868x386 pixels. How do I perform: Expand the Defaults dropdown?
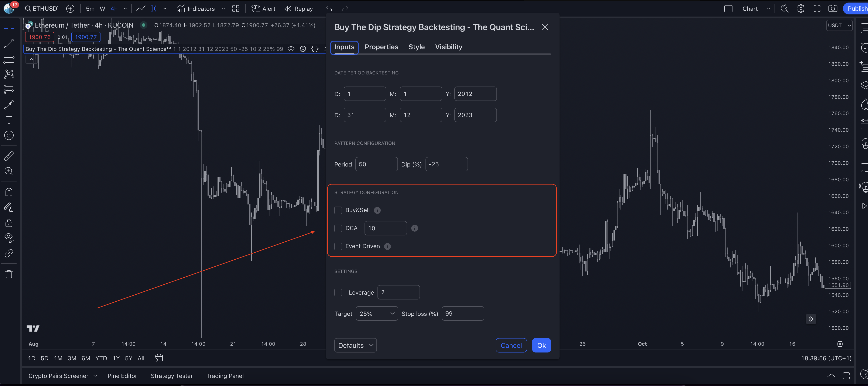355,345
